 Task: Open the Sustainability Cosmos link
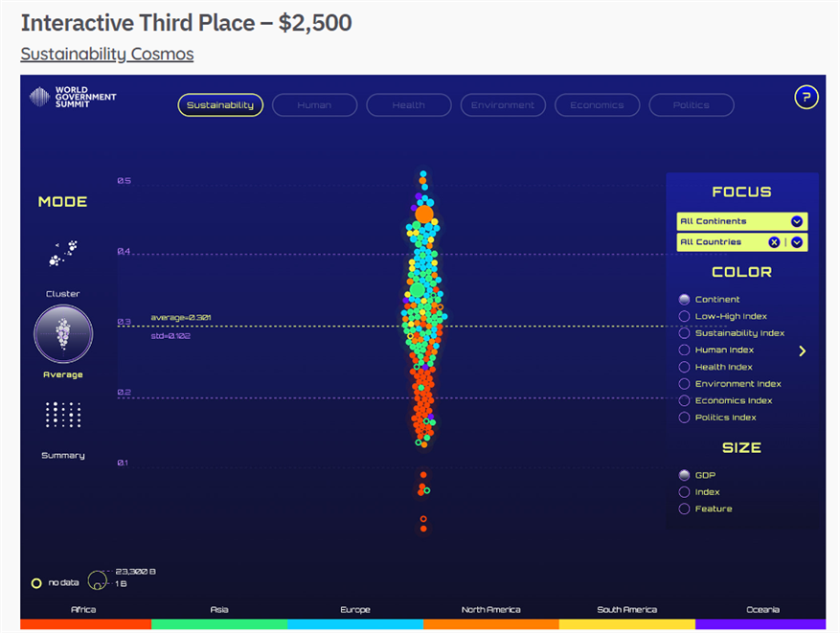(107, 54)
